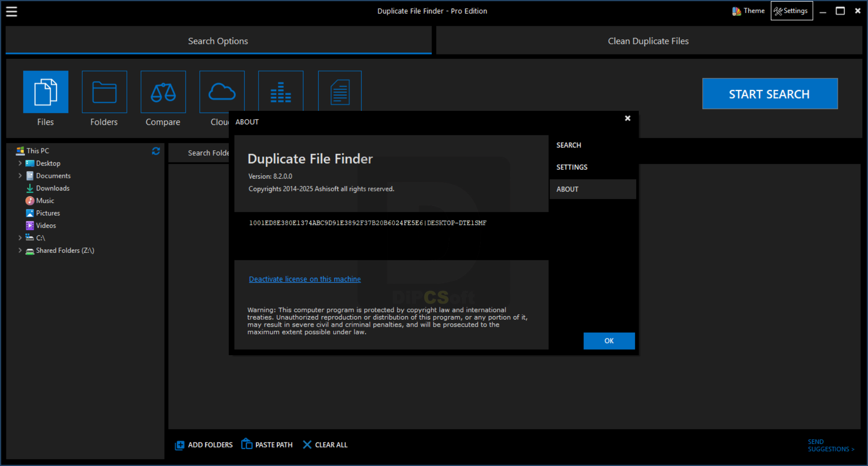Refresh the This PC folder tree
This screenshot has width=868, height=466.
pos(156,151)
